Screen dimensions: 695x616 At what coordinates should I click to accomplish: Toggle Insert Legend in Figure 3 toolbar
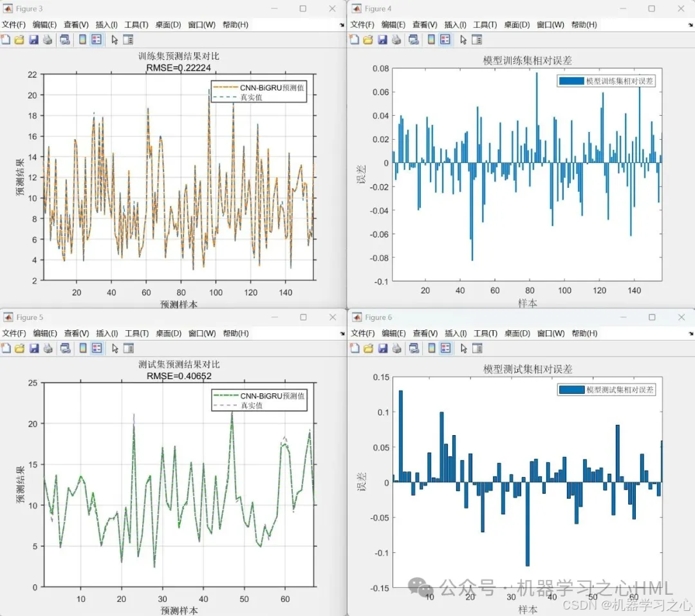pyautogui.click(x=96, y=40)
